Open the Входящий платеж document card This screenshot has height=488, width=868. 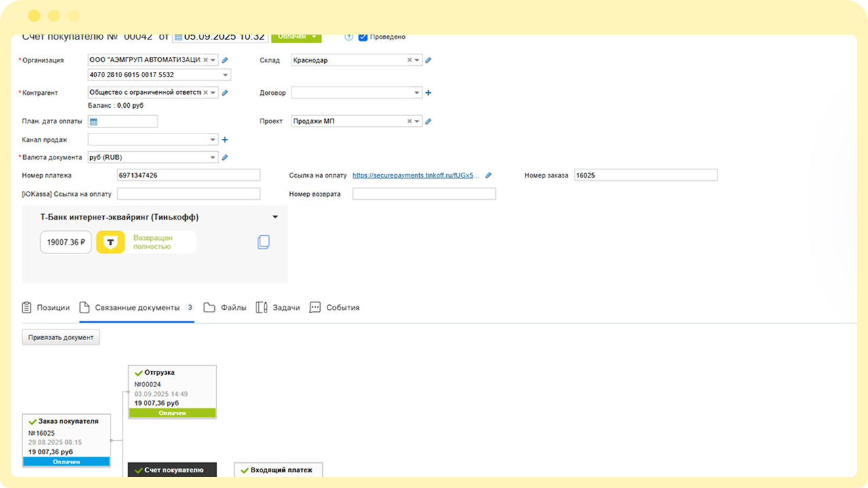click(x=279, y=470)
